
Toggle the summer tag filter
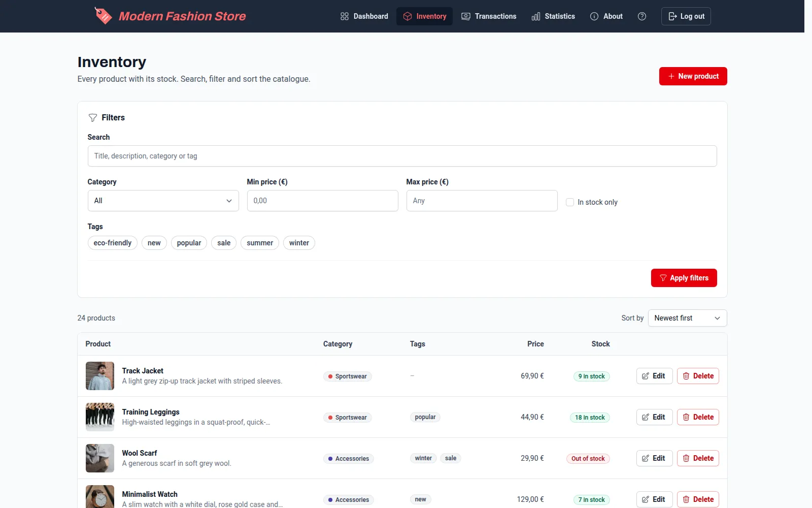(x=260, y=243)
